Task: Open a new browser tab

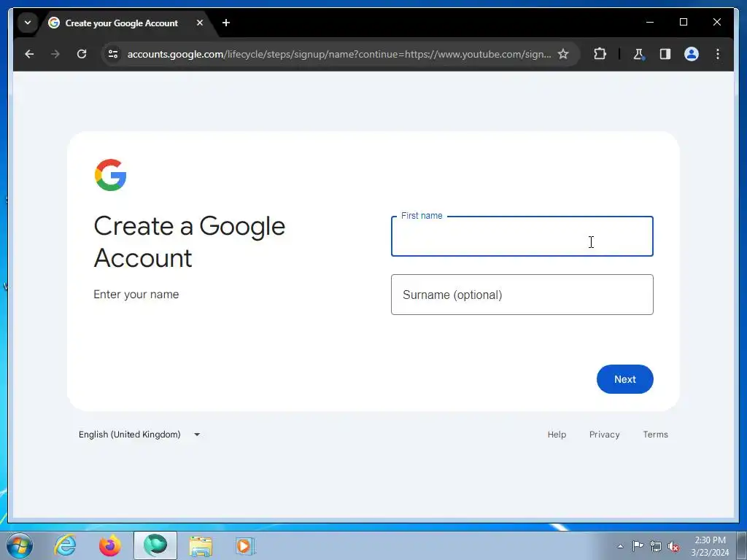Action: [226, 23]
